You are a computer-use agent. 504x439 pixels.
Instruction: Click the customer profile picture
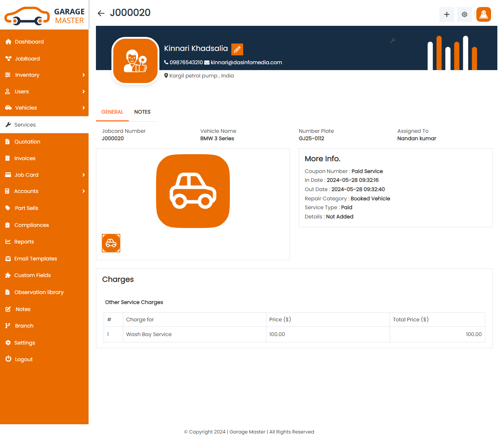(135, 61)
